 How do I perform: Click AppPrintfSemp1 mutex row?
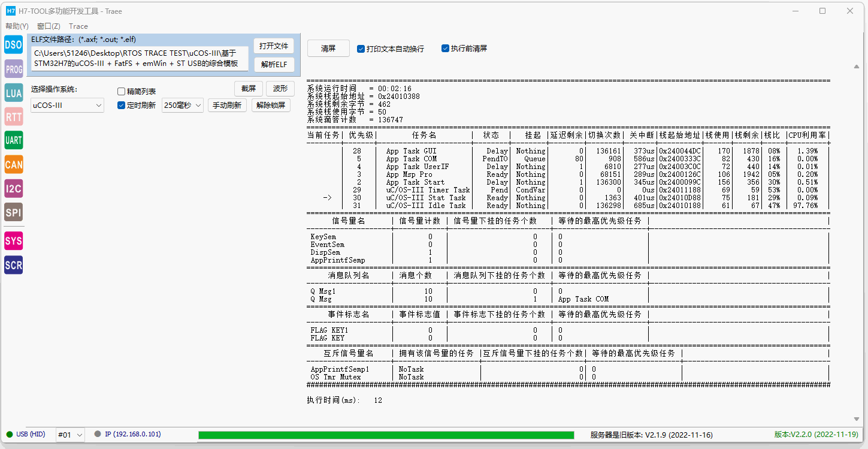click(568, 369)
